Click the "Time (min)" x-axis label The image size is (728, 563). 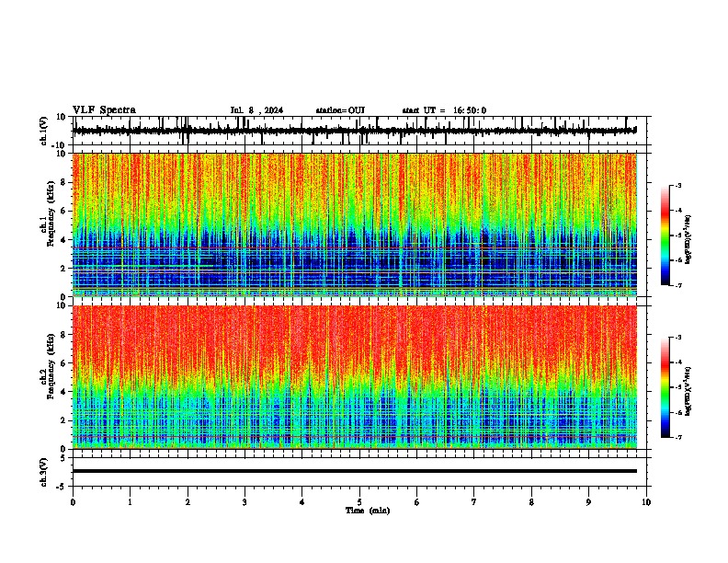click(368, 511)
